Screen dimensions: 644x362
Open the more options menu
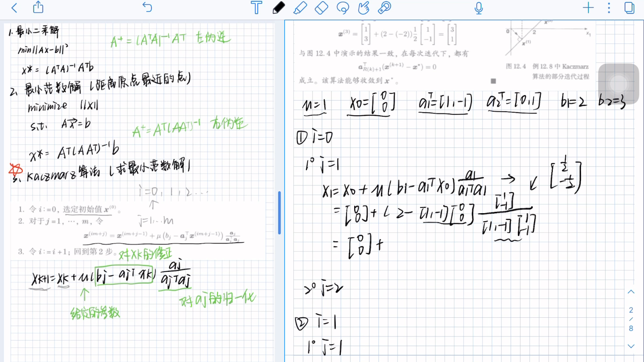pos(609,8)
